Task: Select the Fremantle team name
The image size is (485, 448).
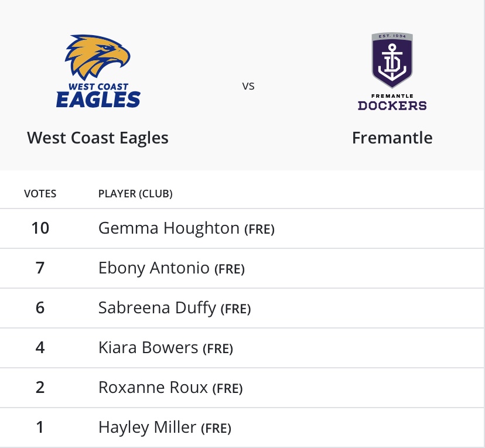Action: tap(392, 138)
